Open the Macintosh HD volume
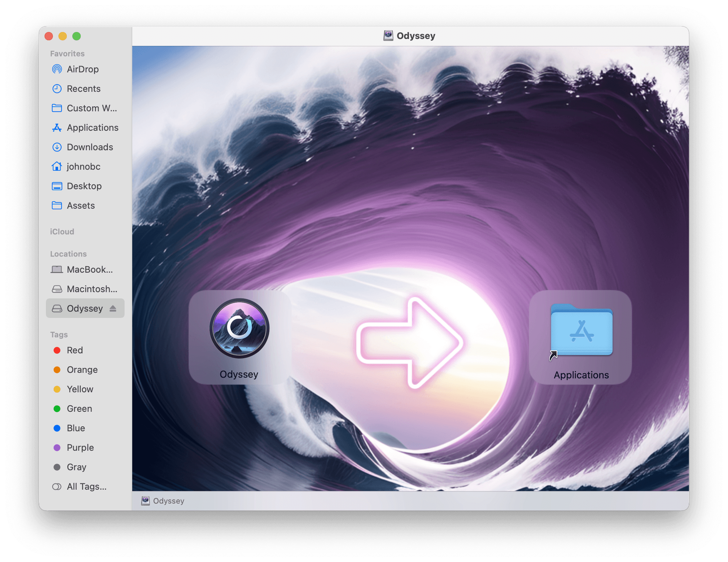 pyautogui.click(x=92, y=289)
